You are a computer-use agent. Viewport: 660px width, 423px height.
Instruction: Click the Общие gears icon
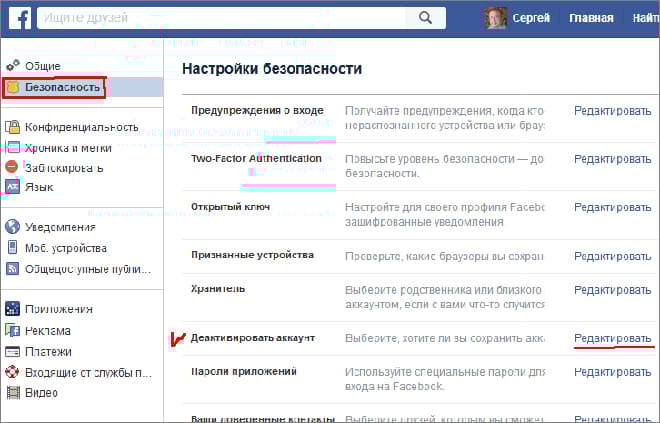click(13, 66)
